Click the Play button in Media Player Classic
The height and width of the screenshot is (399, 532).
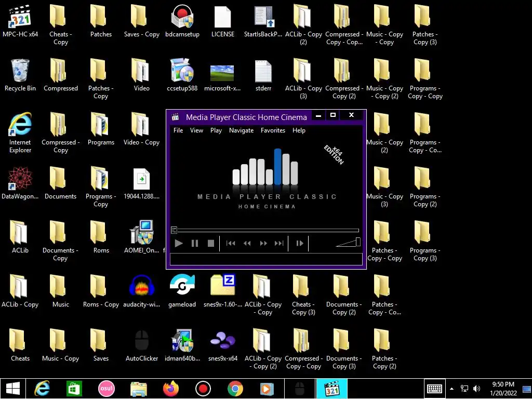179,243
